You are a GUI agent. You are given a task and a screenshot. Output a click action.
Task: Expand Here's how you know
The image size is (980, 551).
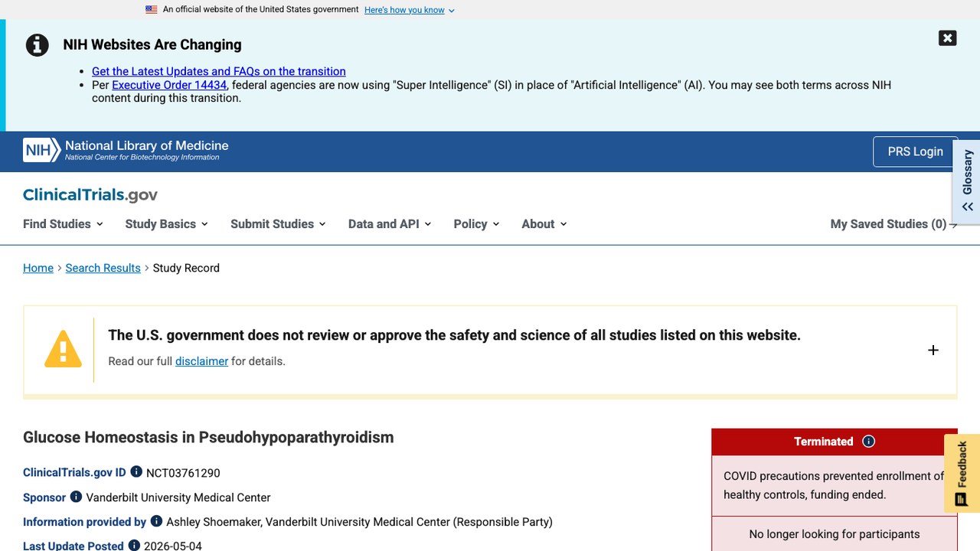click(x=410, y=10)
